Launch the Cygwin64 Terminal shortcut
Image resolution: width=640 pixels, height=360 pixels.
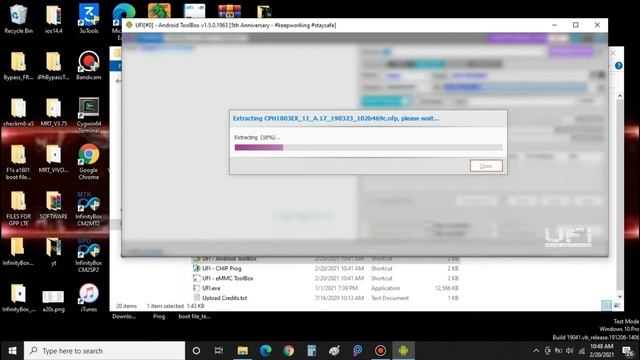[89, 115]
